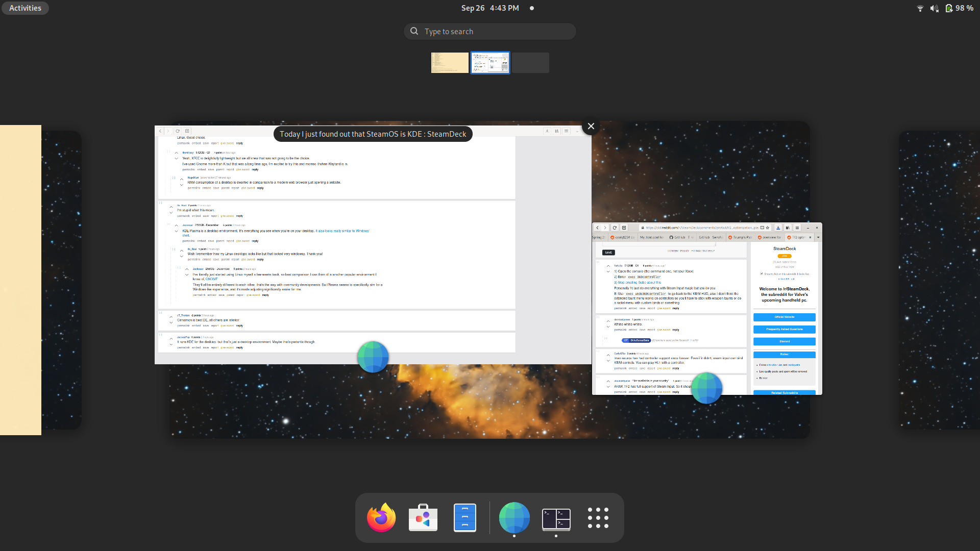The width and height of the screenshot is (980, 551).
Task: Uncheck 'Show my flair on this subreddit'
Action: pyautogui.click(x=762, y=274)
